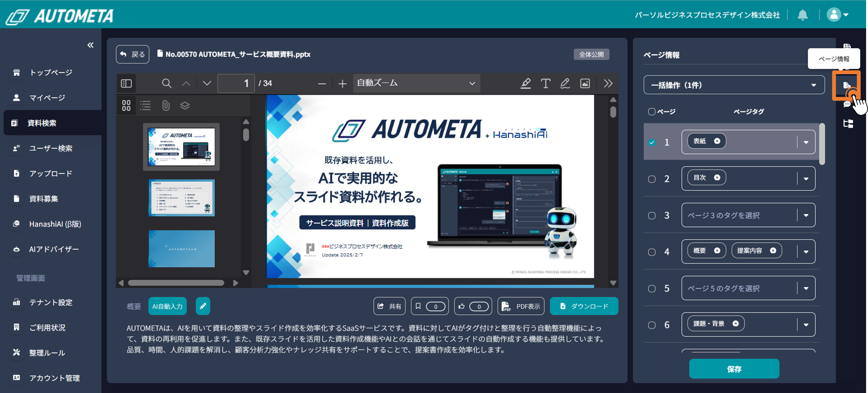Select the text annotation tool
The image size is (868, 393).
(x=545, y=83)
